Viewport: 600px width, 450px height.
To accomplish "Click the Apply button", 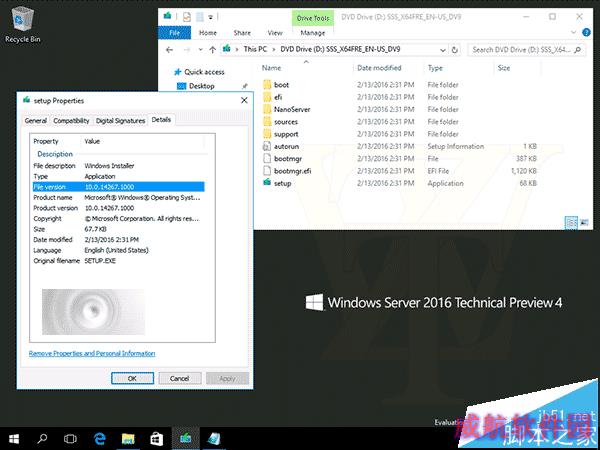I will 227,378.
